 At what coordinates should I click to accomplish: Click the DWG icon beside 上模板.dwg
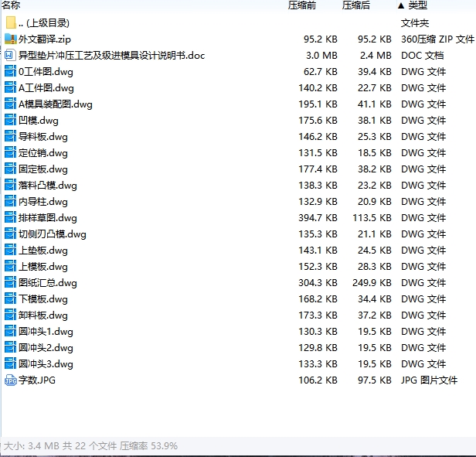pyautogui.click(x=10, y=267)
